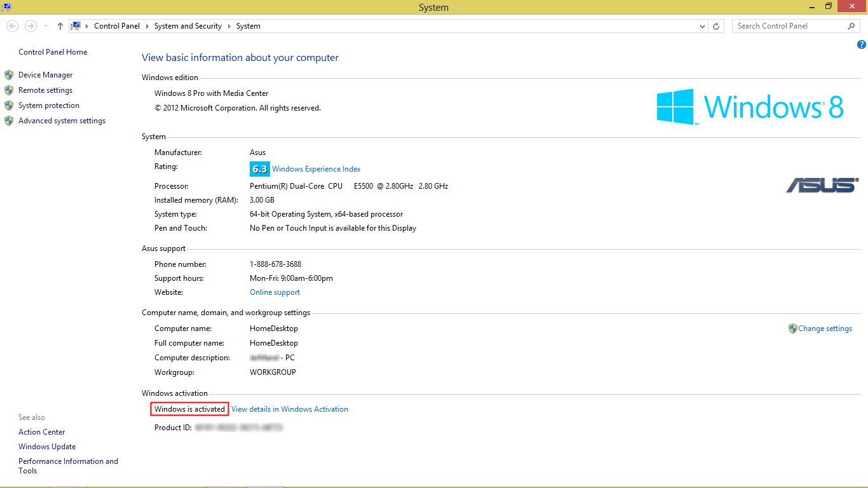Viewport: 868px width, 488px height.
Task: Open System protection link
Action: [x=49, y=105]
